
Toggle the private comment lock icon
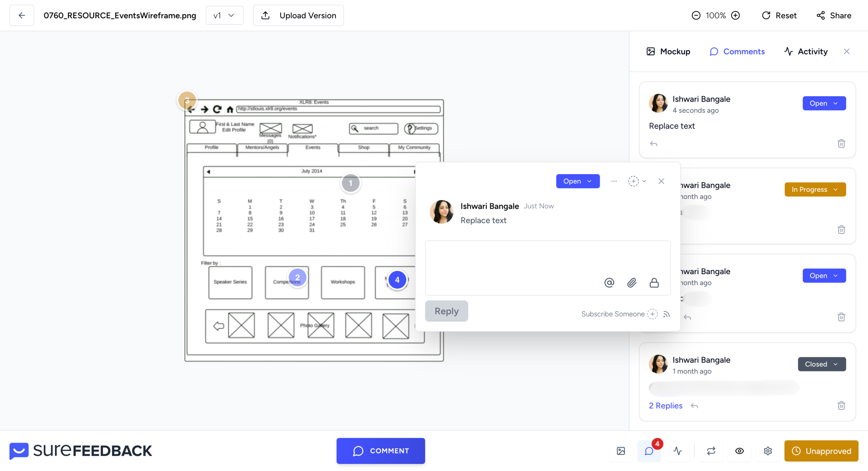pyautogui.click(x=654, y=282)
